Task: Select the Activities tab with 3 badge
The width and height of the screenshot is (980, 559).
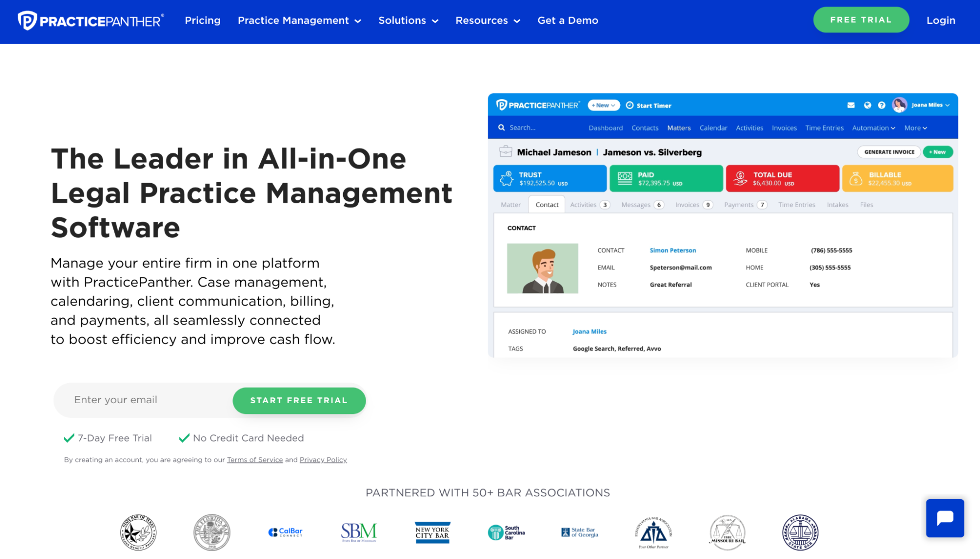Action: tap(590, 205)
